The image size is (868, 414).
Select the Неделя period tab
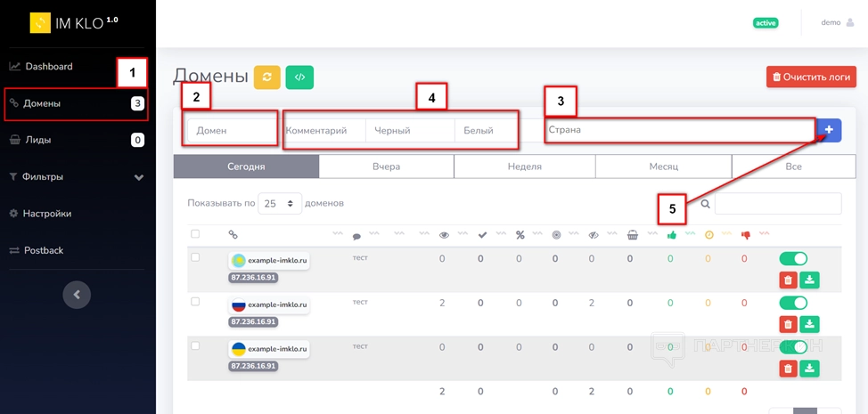pos(525,166)
